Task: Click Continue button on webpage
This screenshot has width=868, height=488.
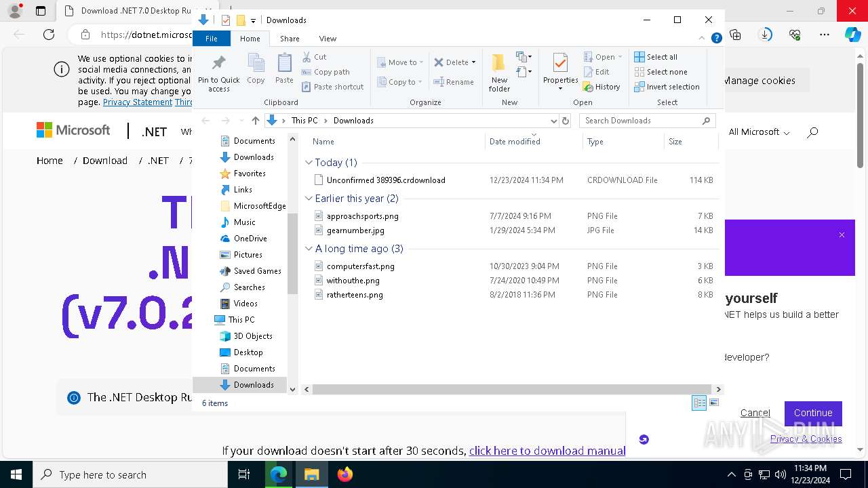Action: (813, 413)
